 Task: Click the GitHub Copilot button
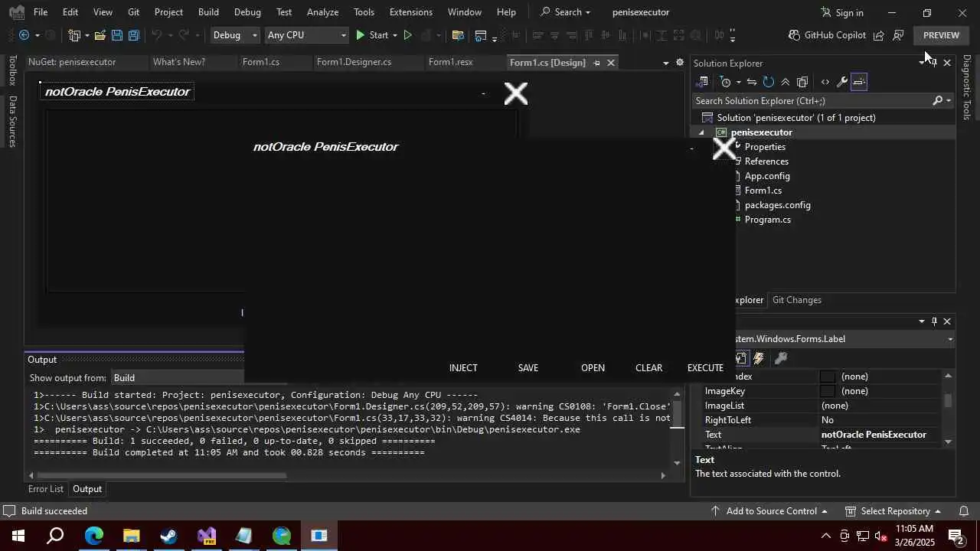827,35
